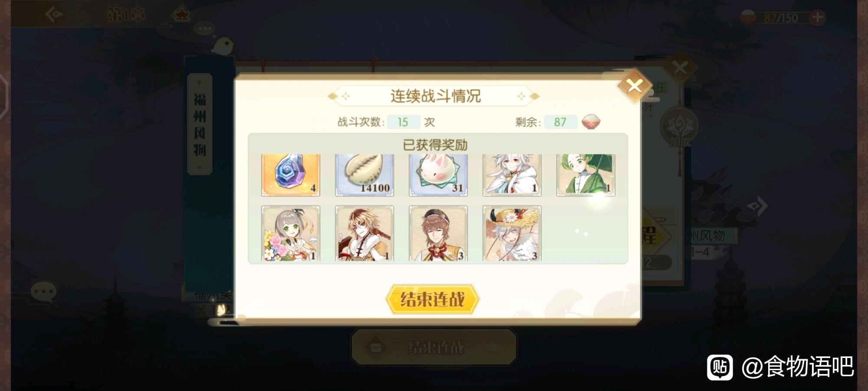Open the 福州风物 vertical tab
The width and height of the screenshot is (868, 391).
pos(200,124)
